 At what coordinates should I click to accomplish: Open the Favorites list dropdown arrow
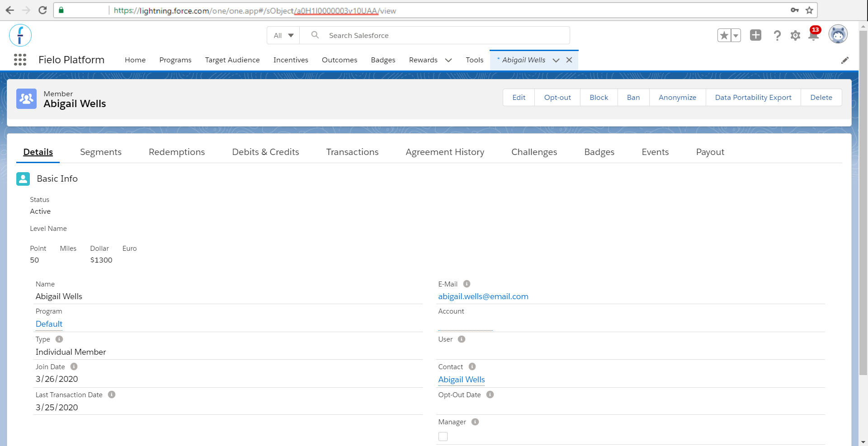click(736, 35)
